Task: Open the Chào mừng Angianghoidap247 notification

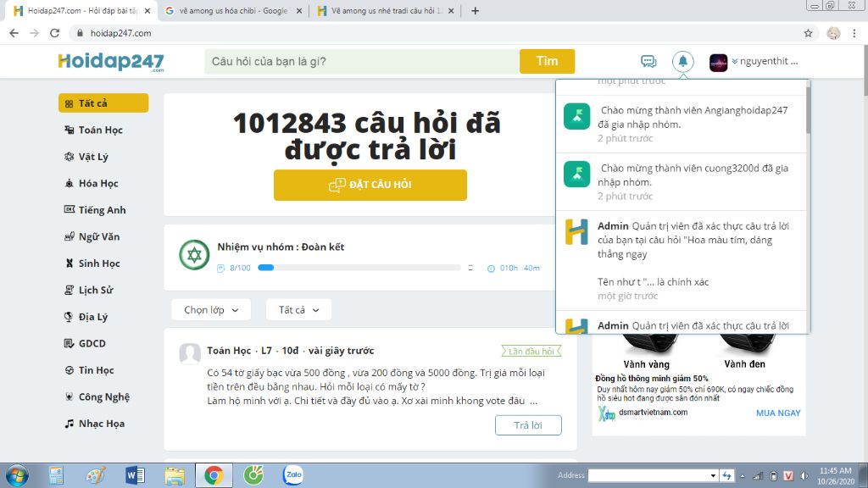Action: [682, 124]
